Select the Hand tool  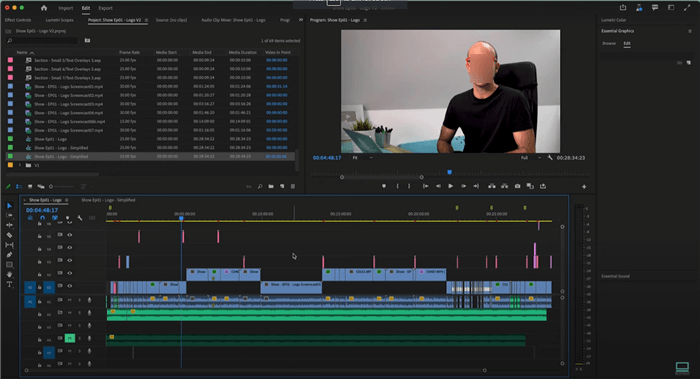pyautogui.click(x=9, y=275)
